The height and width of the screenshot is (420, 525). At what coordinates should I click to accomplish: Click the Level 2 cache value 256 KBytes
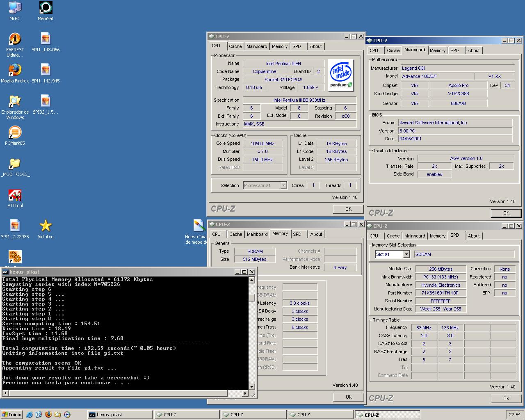click(x=336, y=160)
